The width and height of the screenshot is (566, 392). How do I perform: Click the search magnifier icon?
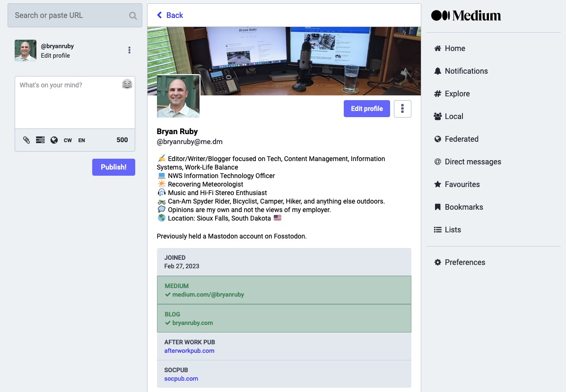click(x=133, y=16)
